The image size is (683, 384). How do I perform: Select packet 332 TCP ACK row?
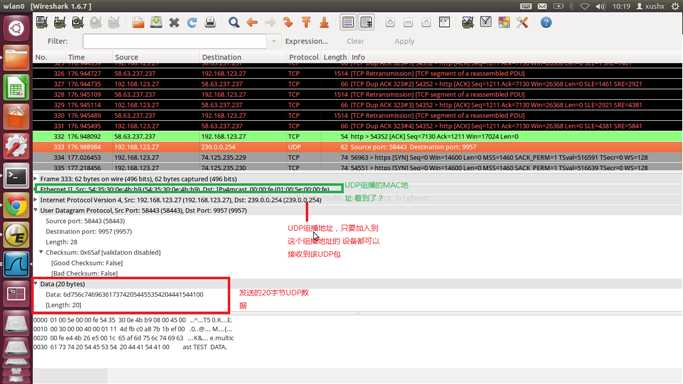[357, 136]
